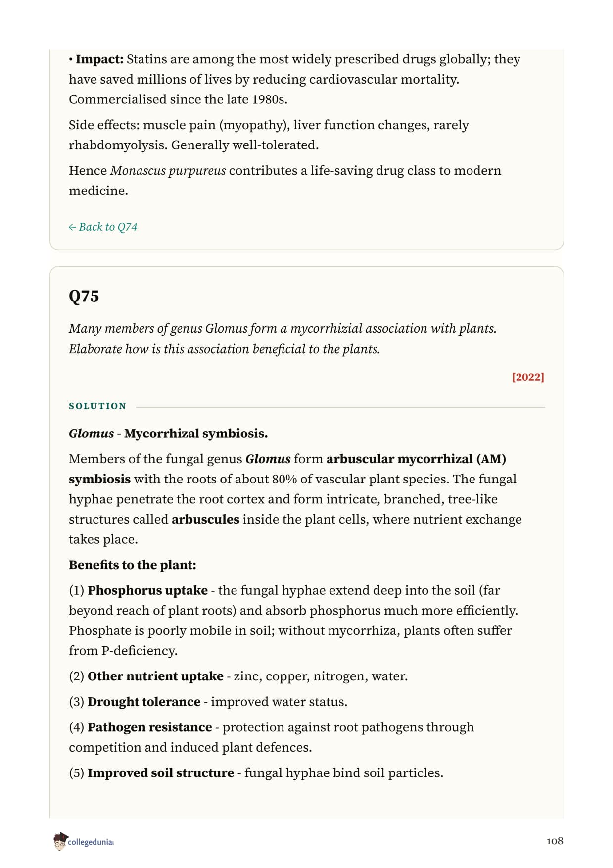This screenshot has width=613, height=868.
Task: Click the italic Q75 question text
Action: (x=283, y=338)
